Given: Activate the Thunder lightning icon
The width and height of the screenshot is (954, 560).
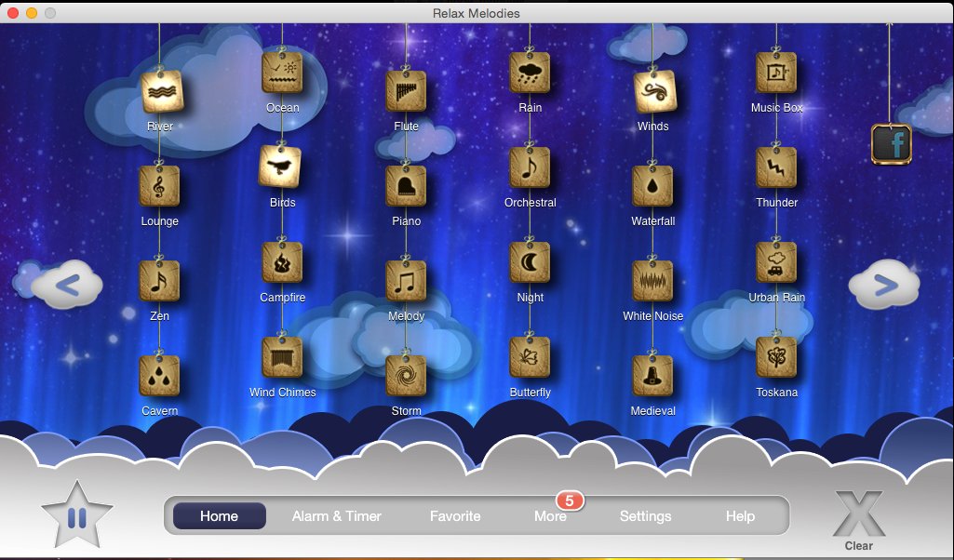Looking at the screenshot, I should [x=775, y=167].
